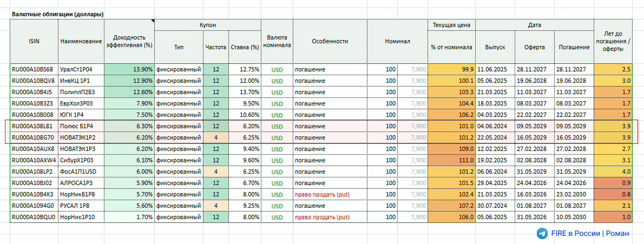The image size is (644, 244).
Task: Click frequency cell '12' in the АЛРОСА1Р3 row
Action: click(x=215, y=183)
